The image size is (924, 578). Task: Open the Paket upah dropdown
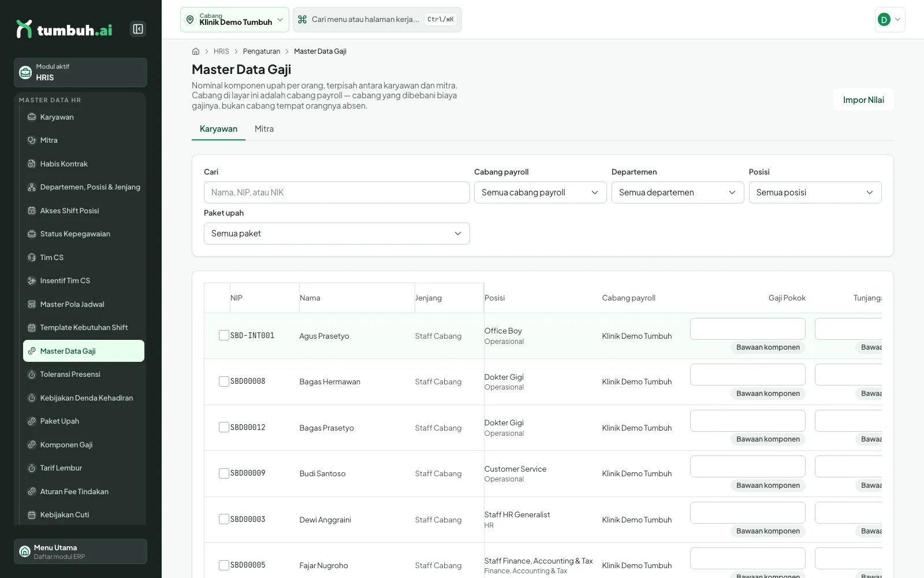337,234
